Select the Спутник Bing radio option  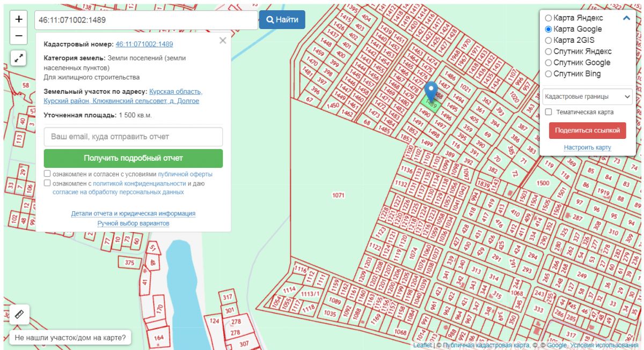click(548, 74)
